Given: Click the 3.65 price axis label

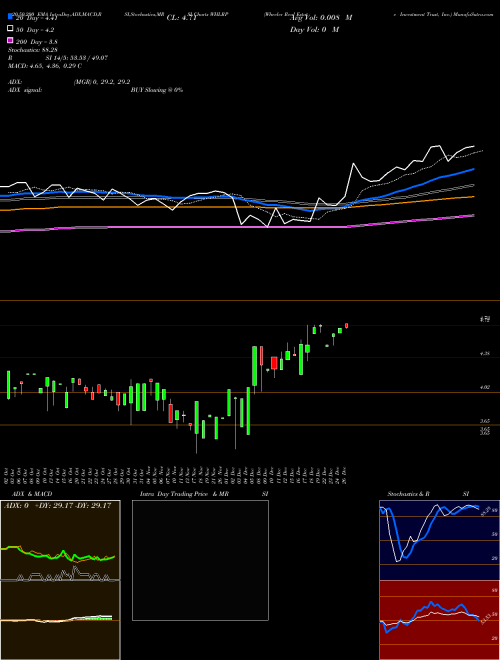Looking at the screenshot, I should 484,421.
